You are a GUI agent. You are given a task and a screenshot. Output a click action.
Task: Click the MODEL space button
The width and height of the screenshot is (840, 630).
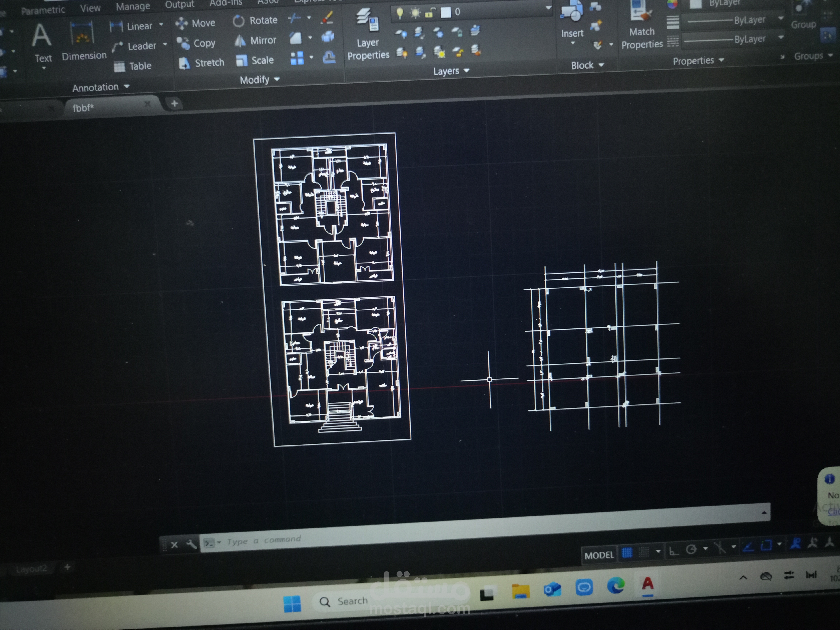599,555
